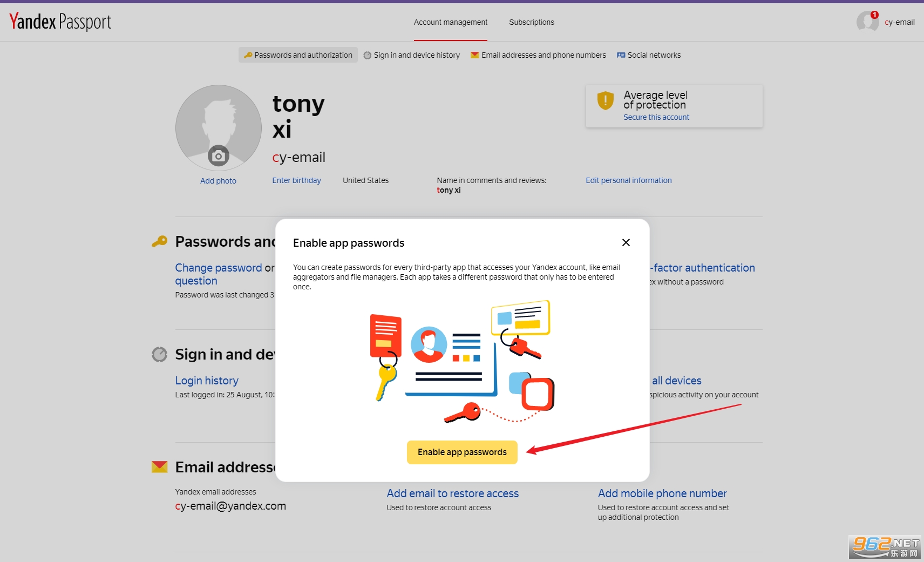Click the question link under Change password
The width and height of the screenshot is (924, 562).
pos(196,281)
